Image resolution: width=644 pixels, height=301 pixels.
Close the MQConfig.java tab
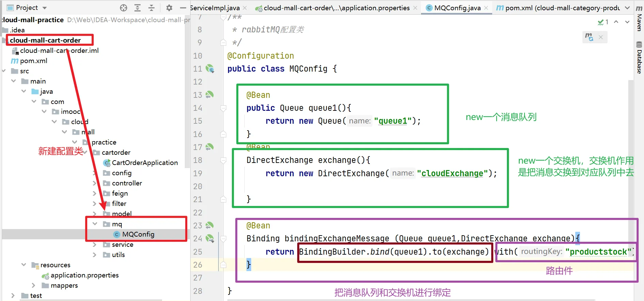(486, 8)
